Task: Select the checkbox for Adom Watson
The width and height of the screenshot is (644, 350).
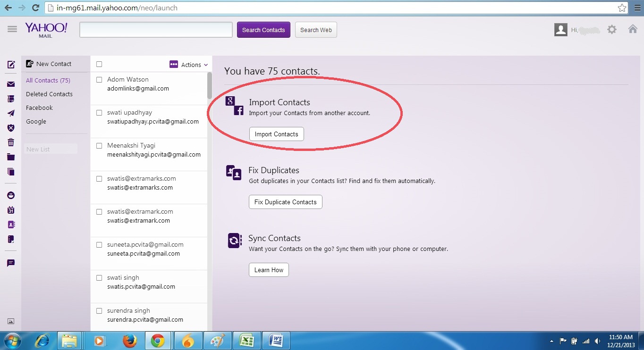Action: 99,79
